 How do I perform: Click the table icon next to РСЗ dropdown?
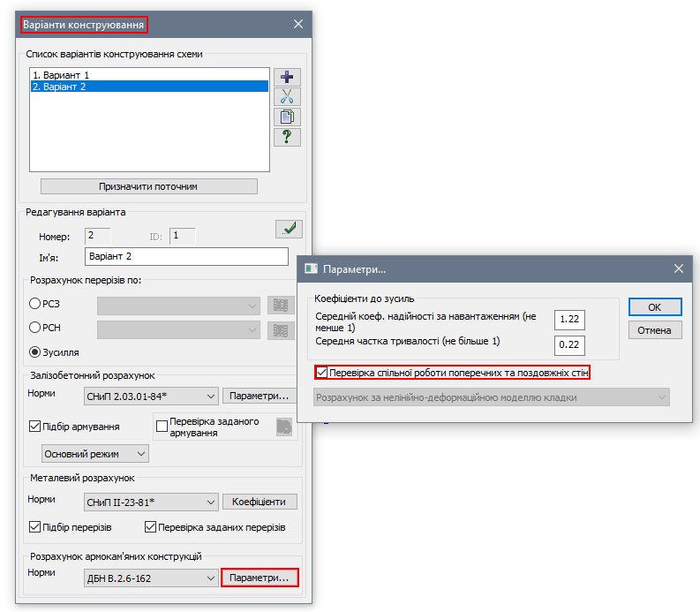coord(281,306)
